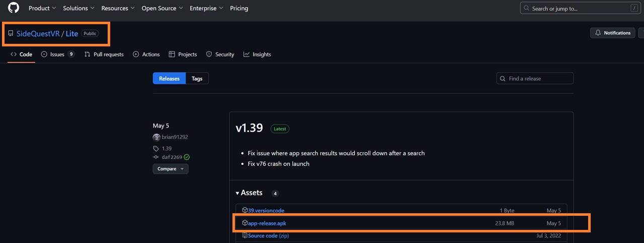
Task: Click the brian91292 avatar image
Action: 156,137
